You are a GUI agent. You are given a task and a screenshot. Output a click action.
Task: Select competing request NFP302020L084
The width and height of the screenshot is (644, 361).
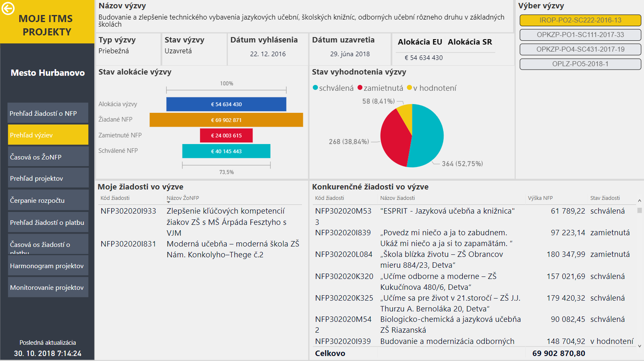(344, 254)
